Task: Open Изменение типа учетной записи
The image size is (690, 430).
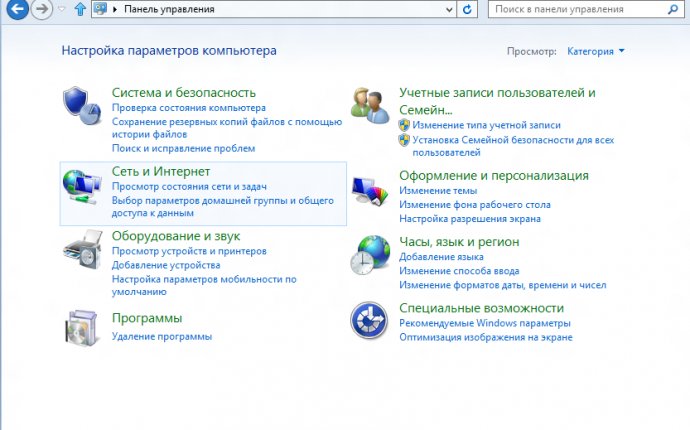Action: point(486,125)
